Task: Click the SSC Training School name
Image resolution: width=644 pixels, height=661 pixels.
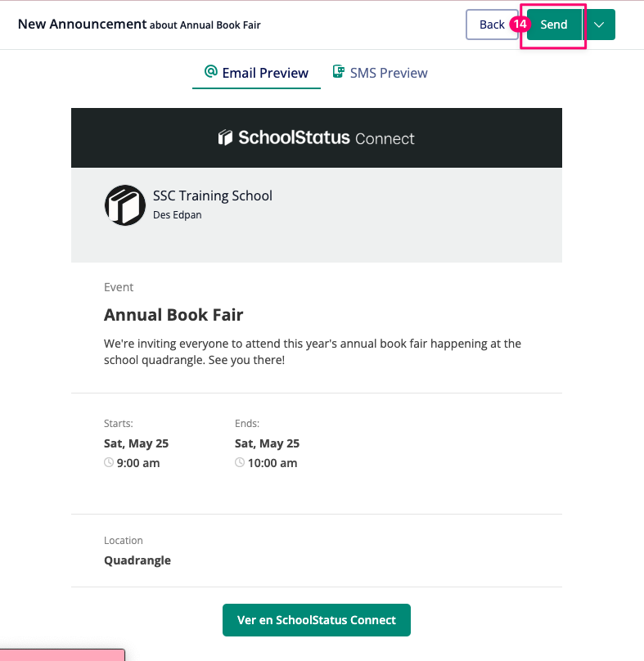Action: pos(213,196)
